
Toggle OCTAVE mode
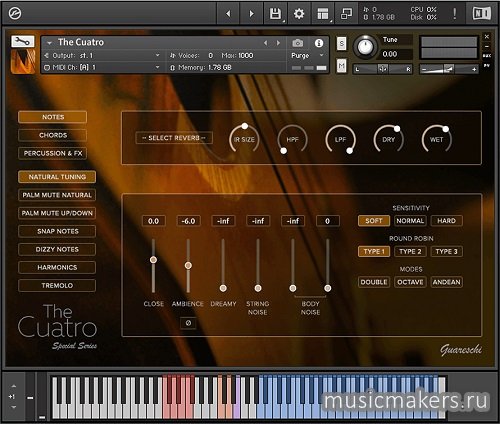tap(410, 282)
